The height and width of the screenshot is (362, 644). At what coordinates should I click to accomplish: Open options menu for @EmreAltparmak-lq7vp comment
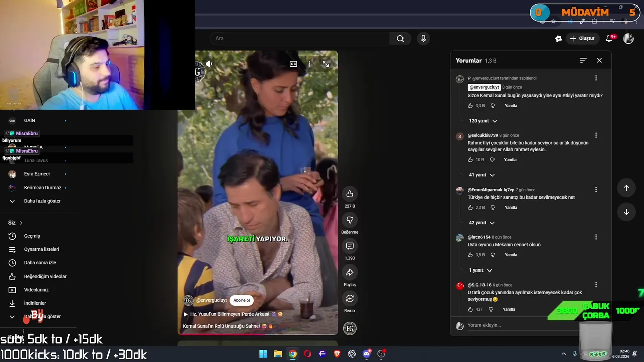coord(596,190)
